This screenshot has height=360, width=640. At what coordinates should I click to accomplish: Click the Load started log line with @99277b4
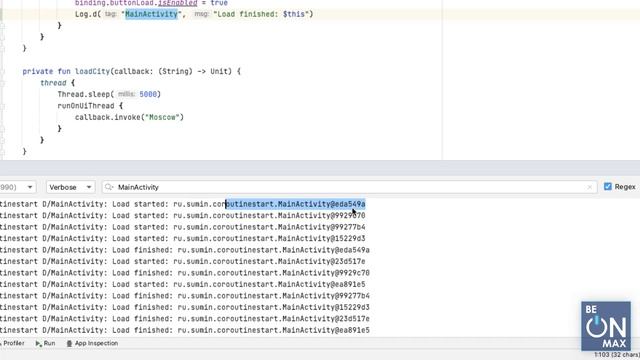[183, 227]
